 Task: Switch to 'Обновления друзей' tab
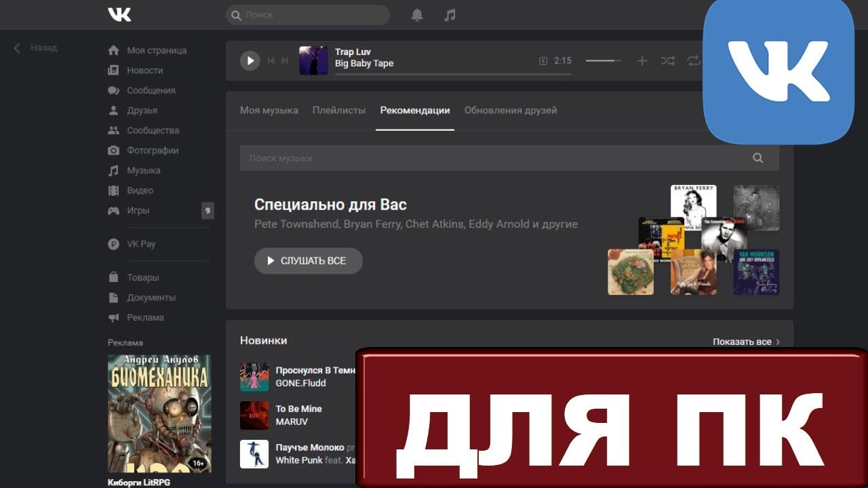(511, 110)
